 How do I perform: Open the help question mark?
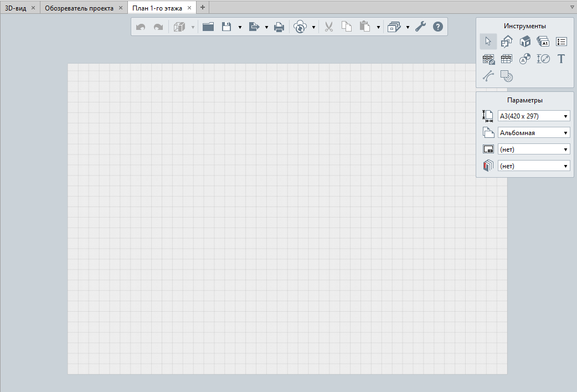coord(438,27)
